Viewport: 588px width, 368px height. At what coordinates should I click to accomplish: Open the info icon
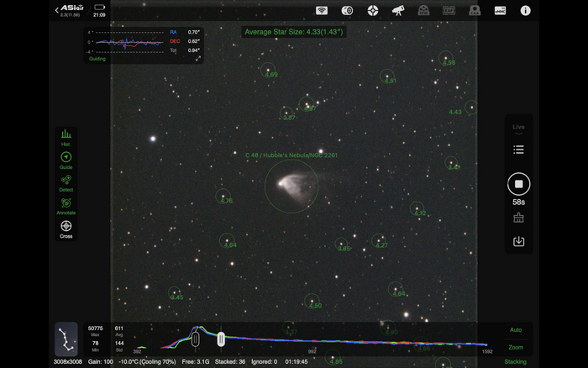526,10
